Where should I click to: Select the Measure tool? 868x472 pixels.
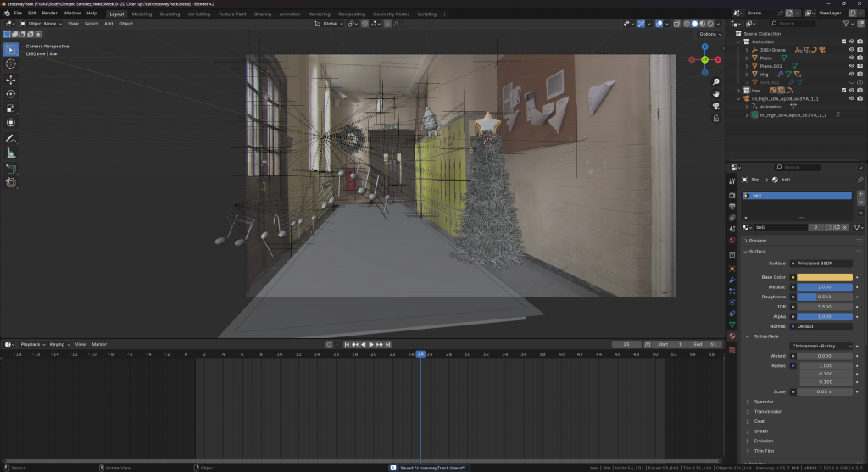point(10,153)
